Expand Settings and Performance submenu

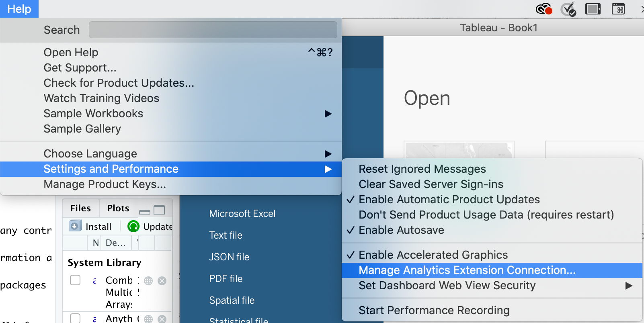171,169
